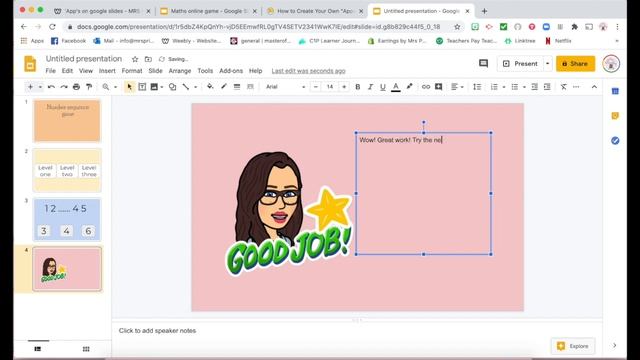Click the 'Last edit was seconds ago' link
Image resolution: width=640 pixels, height=360 pixels.
(309, 71)
